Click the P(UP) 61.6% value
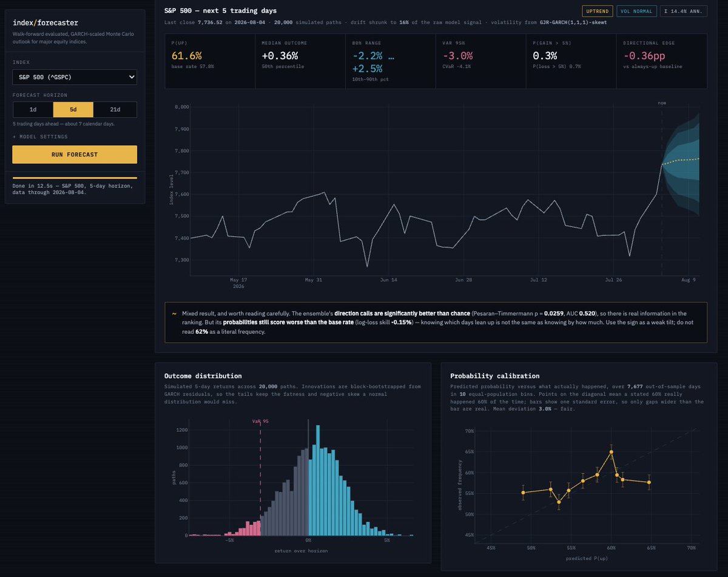Image resolution: width=728 pixels, height=577 pixels. coord(186,56)
